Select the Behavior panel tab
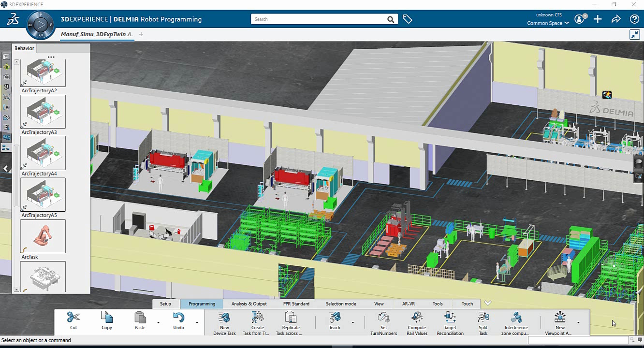 tap(24, 48)
